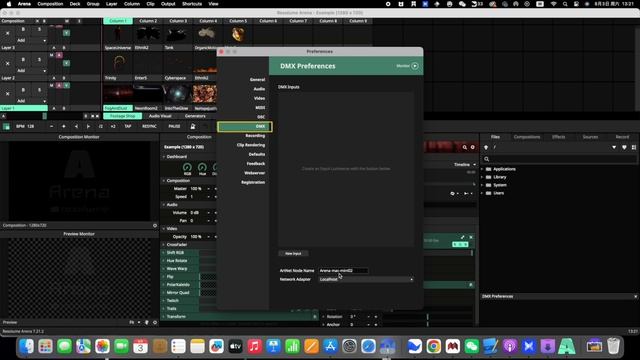Clear Layer 3 with its X button
Image resolution: width=640 pixels, height=360 pixels.
7,33
